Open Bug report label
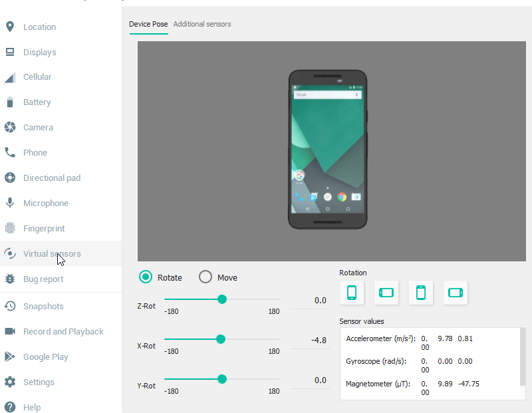The width and height of the screenshot is (532, 413). tap(43, 279)
